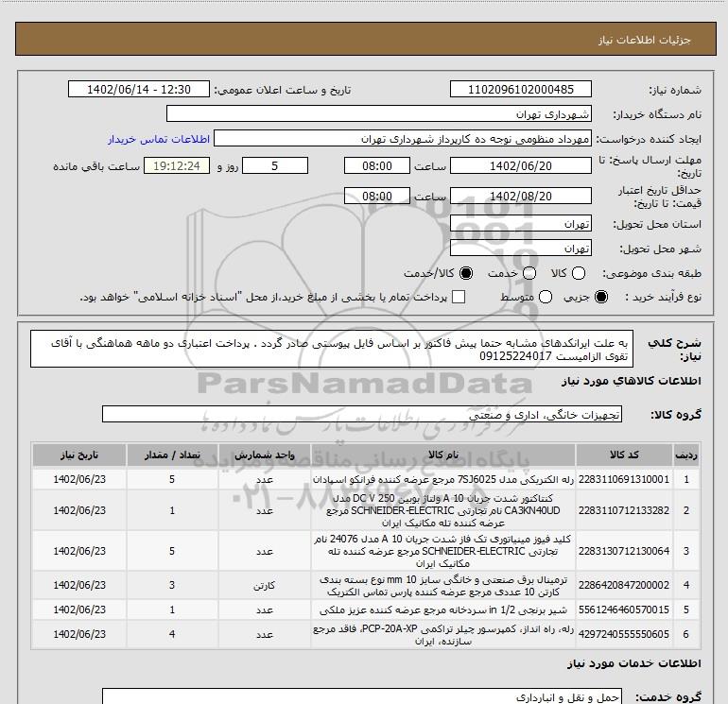Click the اطلاعات کالاهای مورد نیاز heading

coord(631,382)
